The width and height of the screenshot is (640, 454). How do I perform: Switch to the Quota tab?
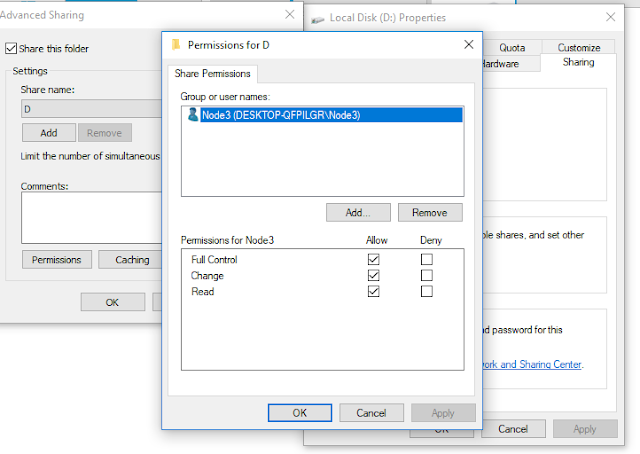pyautogui.click(x=512, y=48)
